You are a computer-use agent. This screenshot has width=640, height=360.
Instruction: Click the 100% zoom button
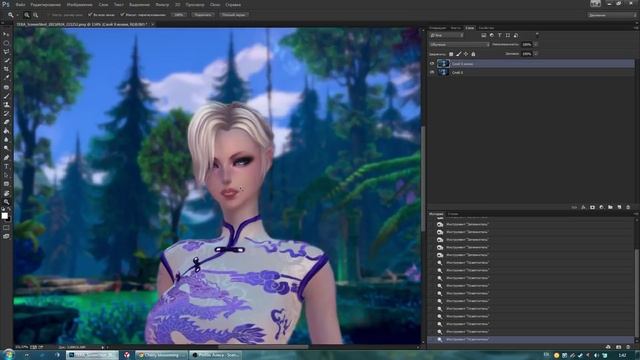(178, 15)
